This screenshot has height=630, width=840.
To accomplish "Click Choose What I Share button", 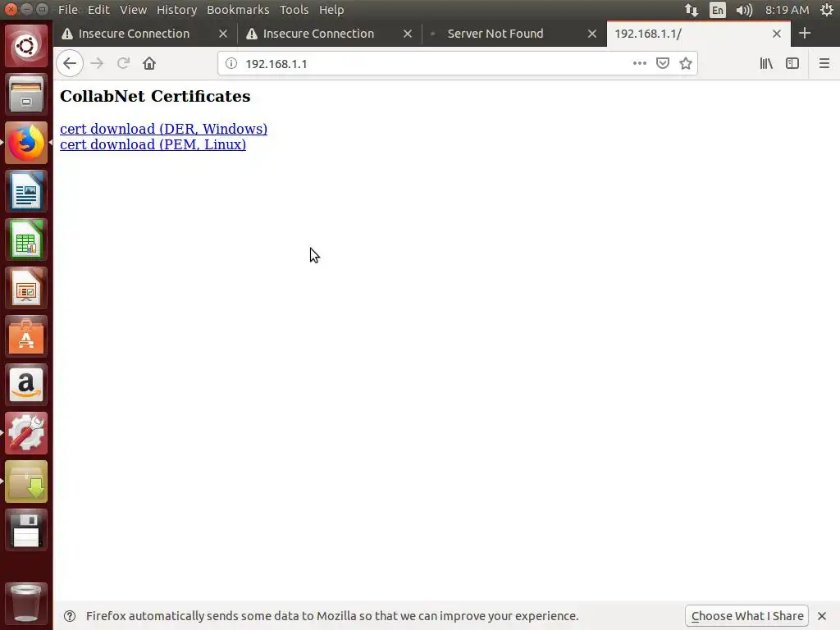I will coord(746,616).
